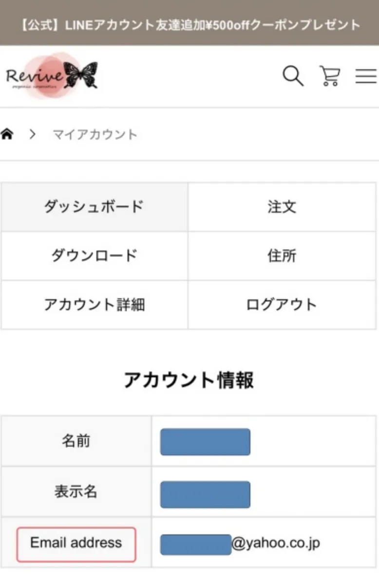Click the yahoo.co.jp email value
The height and width of the screenshot is (588, 379).
276,543
